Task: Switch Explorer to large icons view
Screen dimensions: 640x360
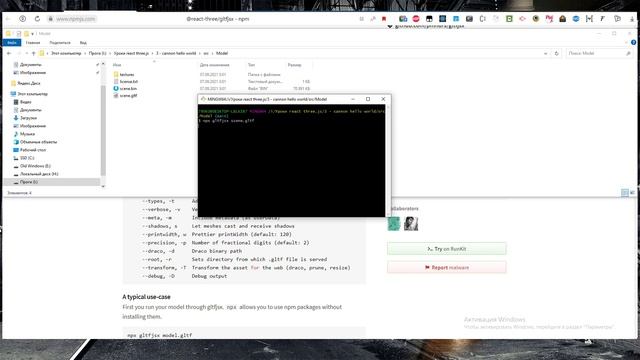Action: (x=633, y=192)
